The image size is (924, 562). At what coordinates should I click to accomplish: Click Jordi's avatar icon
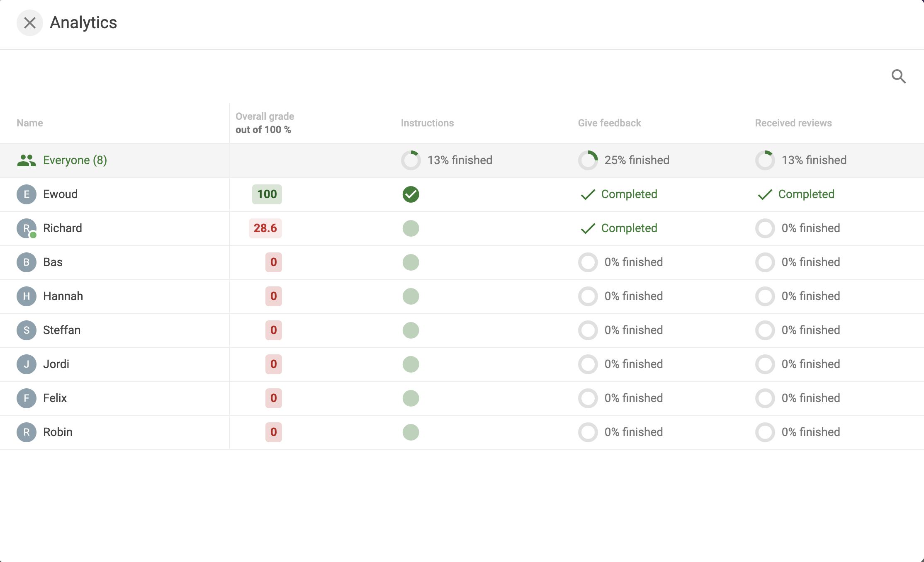27,364
